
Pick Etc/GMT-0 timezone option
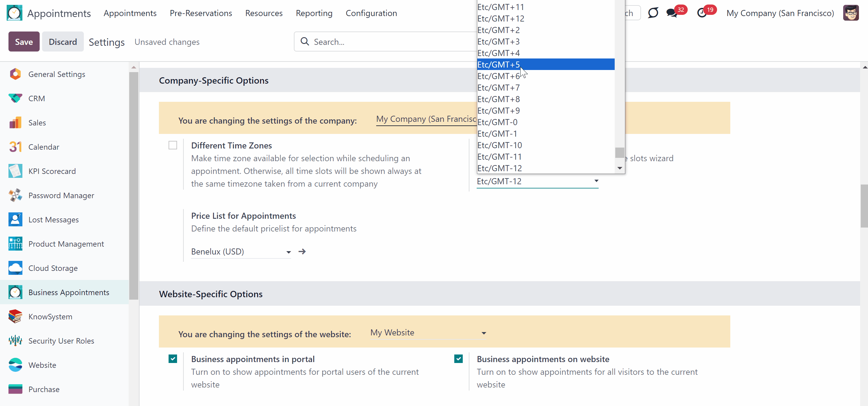coord(546,122)
